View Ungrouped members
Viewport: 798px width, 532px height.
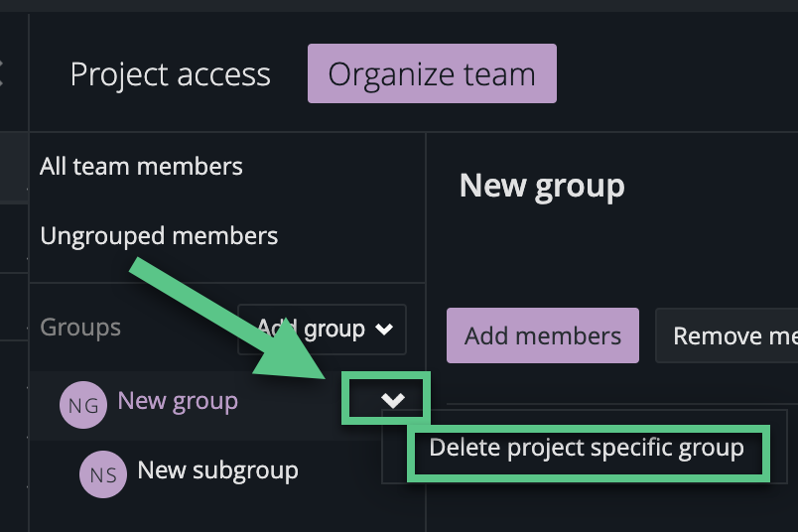point(159,236)
